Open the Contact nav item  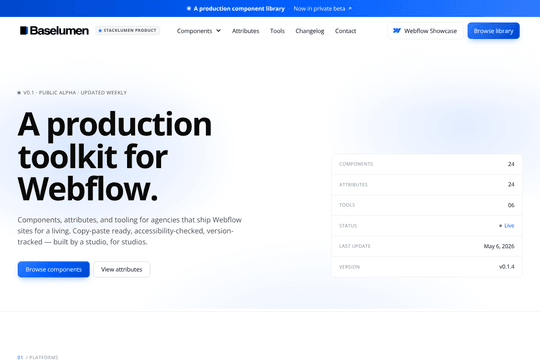click(x=345, y=31)
